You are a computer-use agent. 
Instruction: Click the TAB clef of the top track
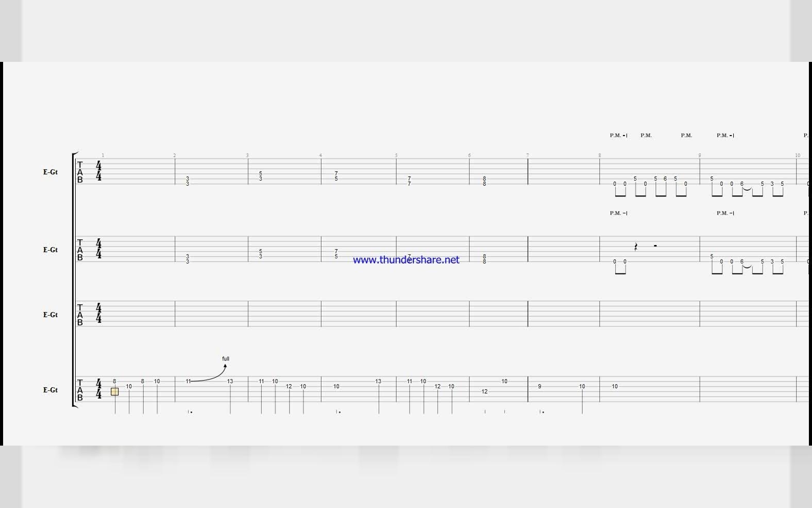80,172
